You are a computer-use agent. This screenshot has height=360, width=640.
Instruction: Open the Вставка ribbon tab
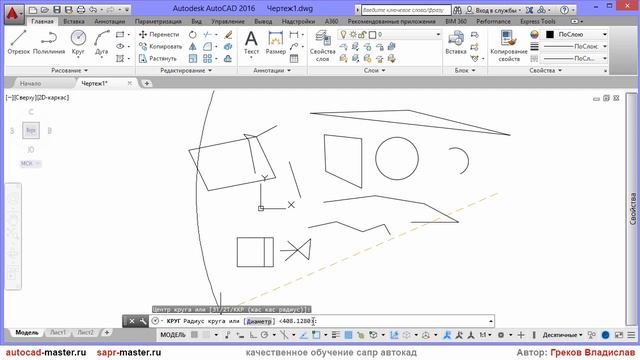tap(74, 21)
